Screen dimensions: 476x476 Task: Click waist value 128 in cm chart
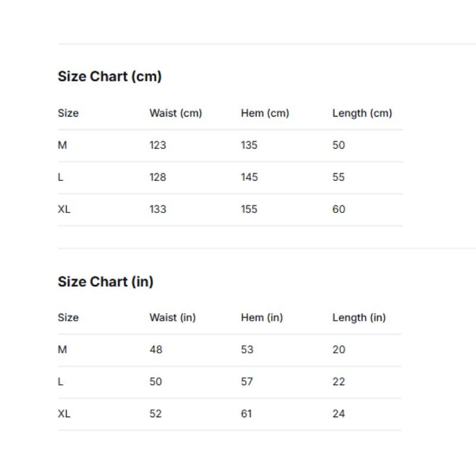[x=158, y=177]
